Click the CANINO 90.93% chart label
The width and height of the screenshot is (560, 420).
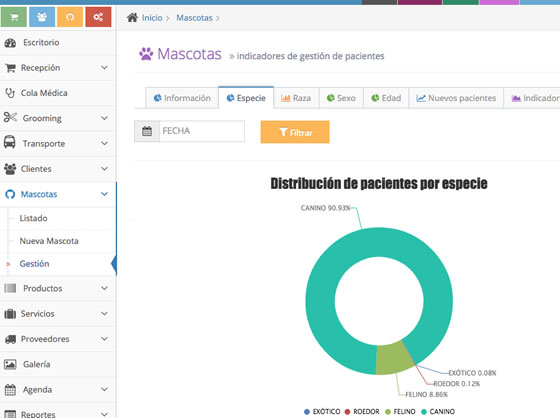pyautogui.click(x=325, y=208)
